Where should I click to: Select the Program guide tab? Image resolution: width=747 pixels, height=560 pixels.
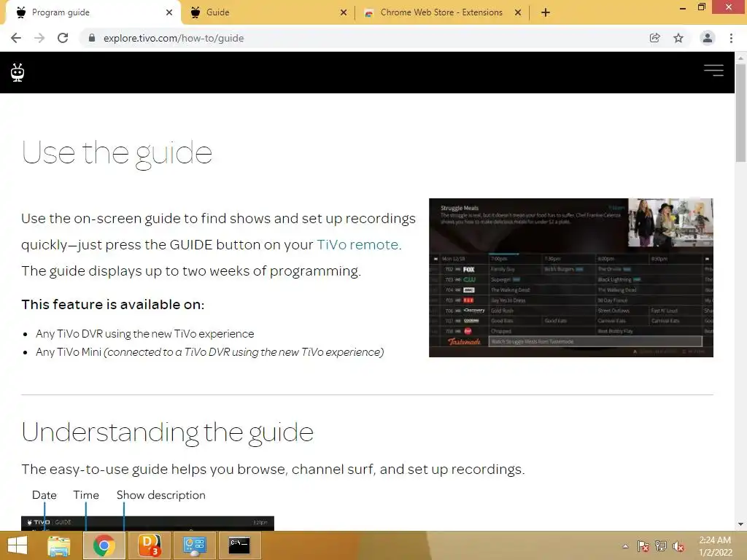(93, 12)
